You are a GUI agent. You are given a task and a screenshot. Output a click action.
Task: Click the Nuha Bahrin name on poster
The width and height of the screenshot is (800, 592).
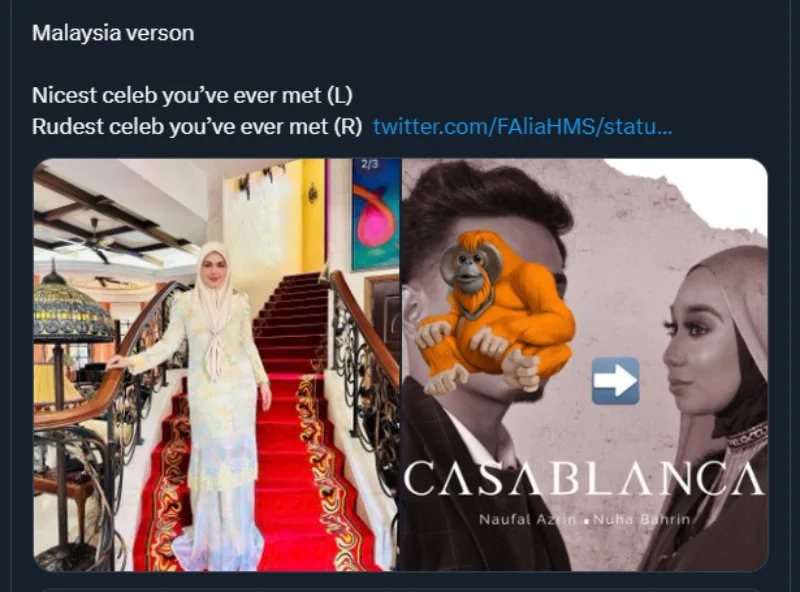click(x=641, y=520)
